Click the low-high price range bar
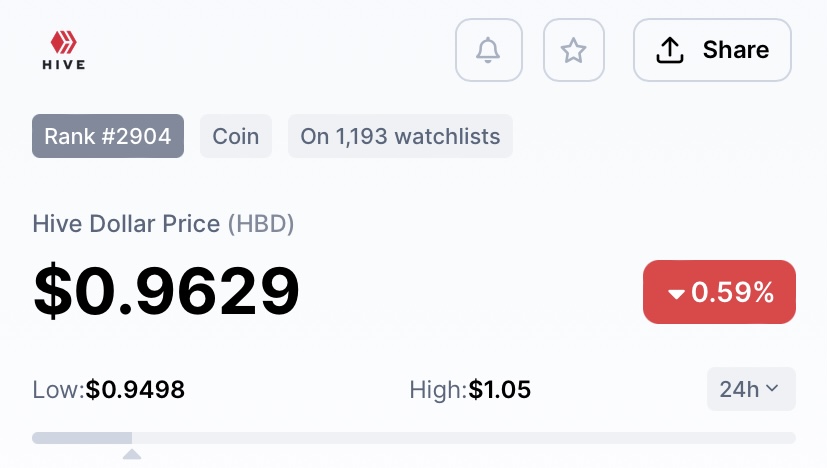Screen dimensions: 827x468 pos(414,438)
